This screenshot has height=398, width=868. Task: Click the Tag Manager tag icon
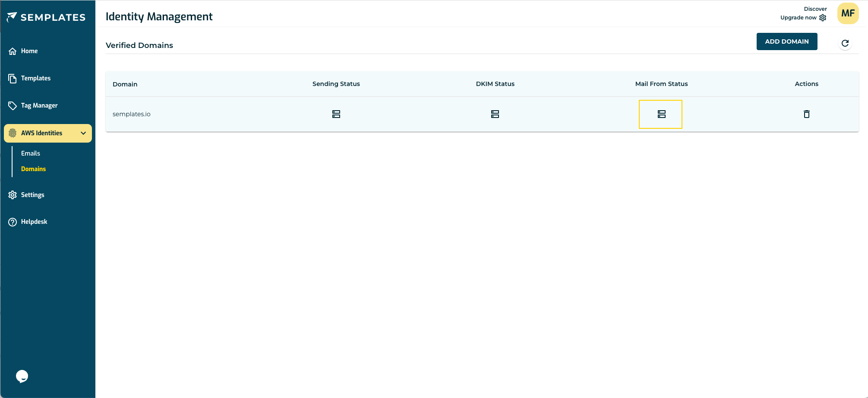pyautogui.click(x=13, y=105)
